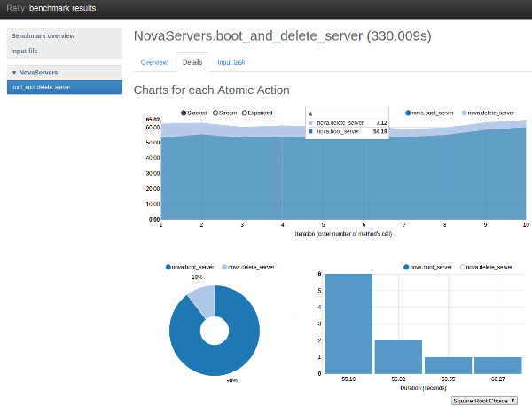
Task: Toggle nova.boot_server series in area chart legend
Action: (x=409, y=113)
